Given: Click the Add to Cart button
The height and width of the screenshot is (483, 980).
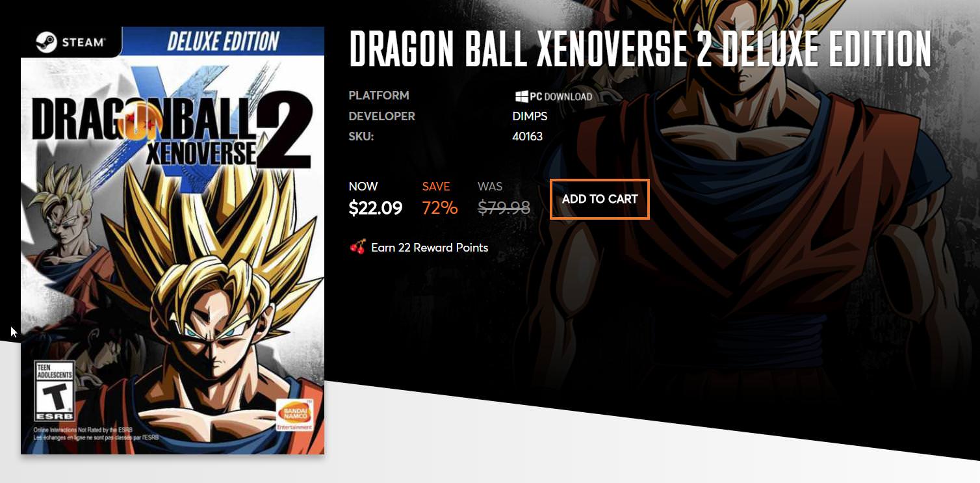Looking at the screenshot, I should [x=599, y=199].
